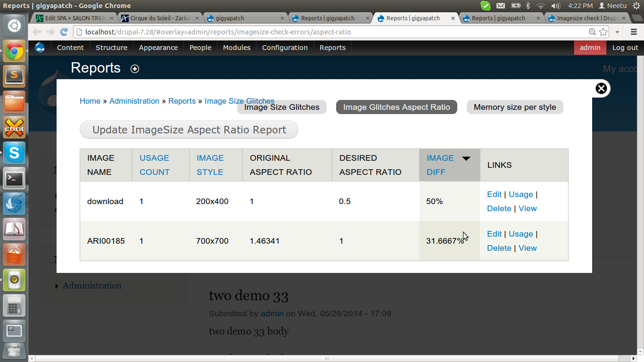Click the Drupal home logo in admin toolbar

click(x=40, y=48)
